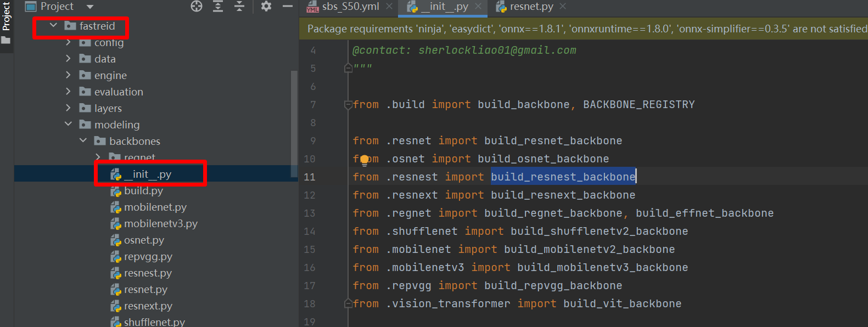868x327 pixels.
Task: Fold the docstring marker on line 5
Action: click(348, 68)
